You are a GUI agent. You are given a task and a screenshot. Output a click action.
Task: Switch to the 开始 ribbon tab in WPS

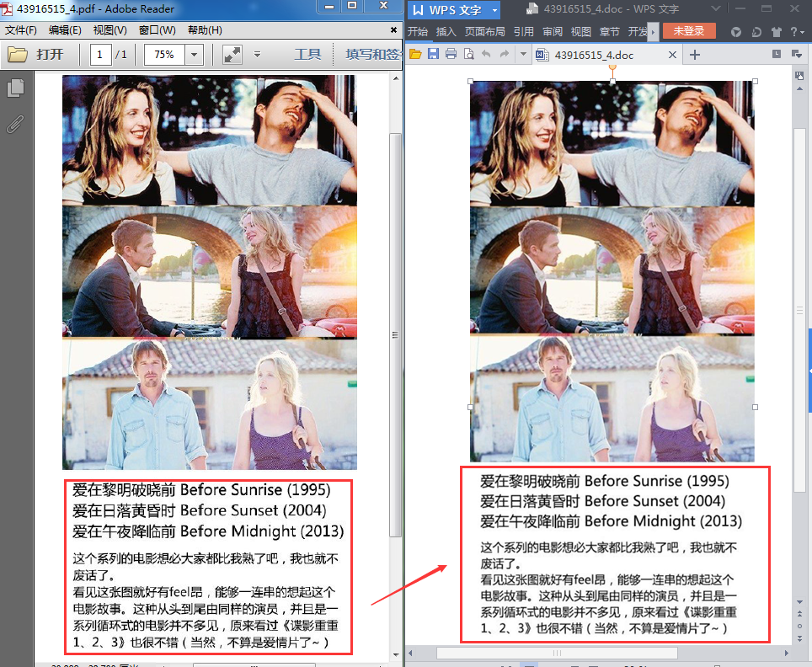[418, 32]
